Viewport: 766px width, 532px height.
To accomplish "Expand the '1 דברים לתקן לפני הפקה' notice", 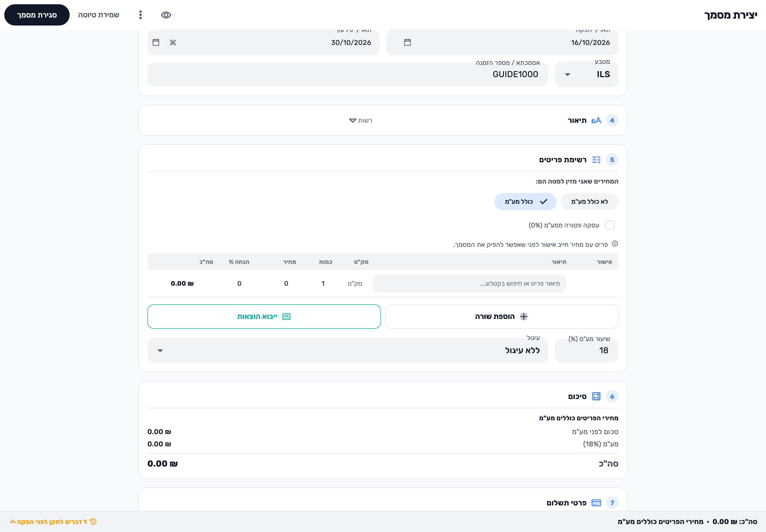I will pyautogui.click(x=53, y=522).
